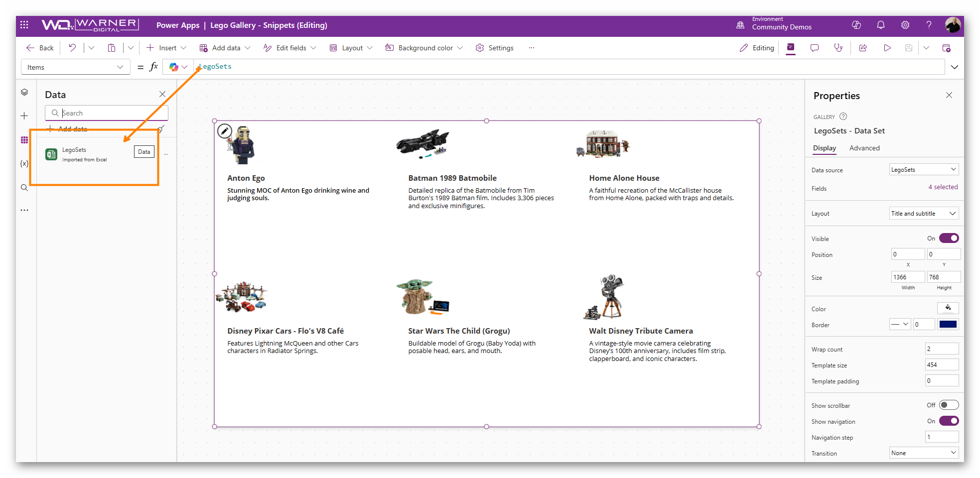Click the Template size input field
980x478 pixels.
click(x=942, y=364)
